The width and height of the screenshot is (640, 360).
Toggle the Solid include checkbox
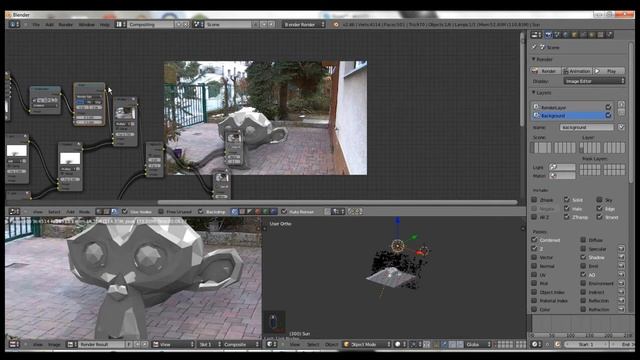567,200
